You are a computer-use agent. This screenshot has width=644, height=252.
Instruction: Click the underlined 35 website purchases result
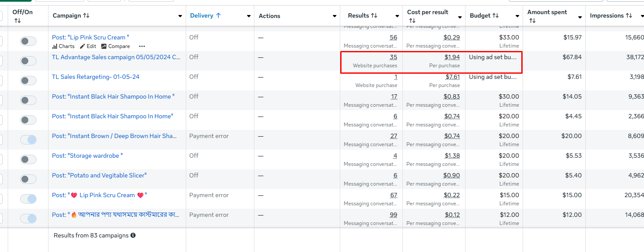point(393,57)
